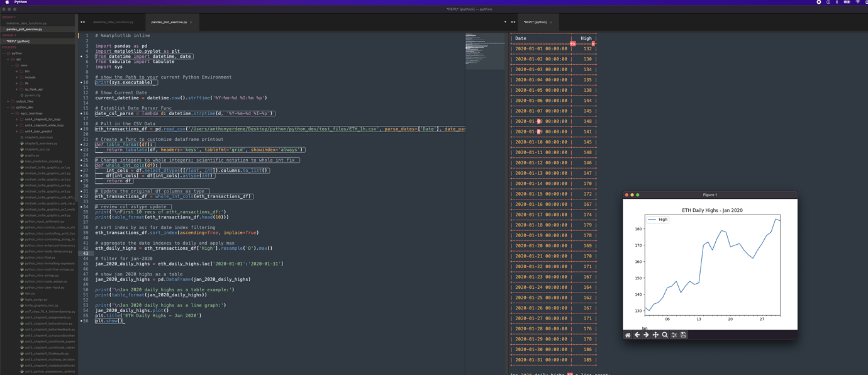Image resolution: width=868 pixels, height=375 pixels.
Task: Save the figure using the floppy disk icon
Action: point(684,335)
